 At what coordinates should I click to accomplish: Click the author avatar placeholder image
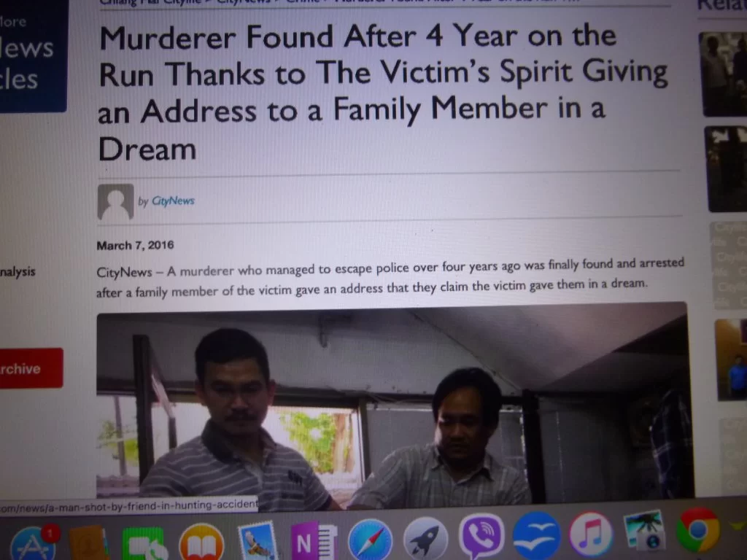pos(115,202)
